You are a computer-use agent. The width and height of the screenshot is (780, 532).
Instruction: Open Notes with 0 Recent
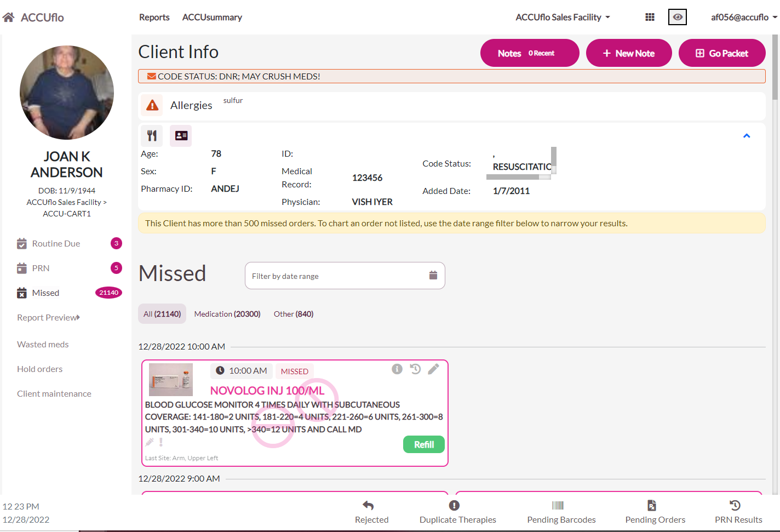click(x=530, y=53)
